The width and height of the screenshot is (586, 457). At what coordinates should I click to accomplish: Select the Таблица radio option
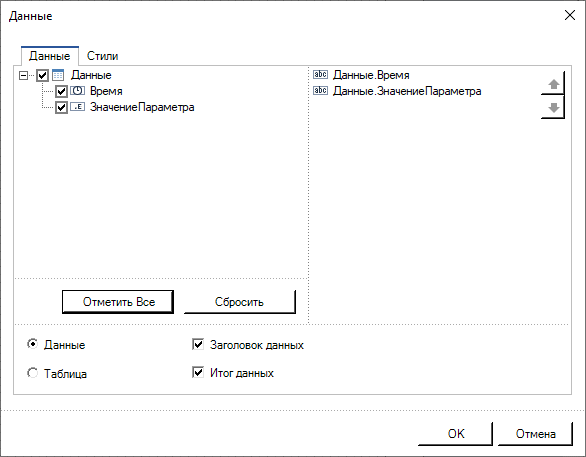33,373
